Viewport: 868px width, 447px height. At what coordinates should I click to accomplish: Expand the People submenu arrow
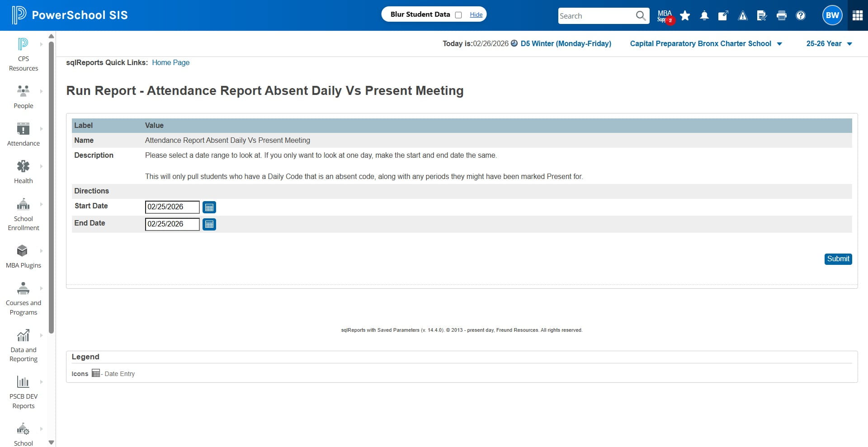(x=42, y=91)
